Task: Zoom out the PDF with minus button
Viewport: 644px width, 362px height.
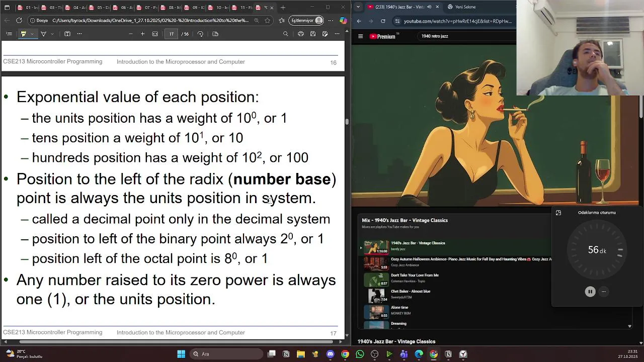Action: 131,34
